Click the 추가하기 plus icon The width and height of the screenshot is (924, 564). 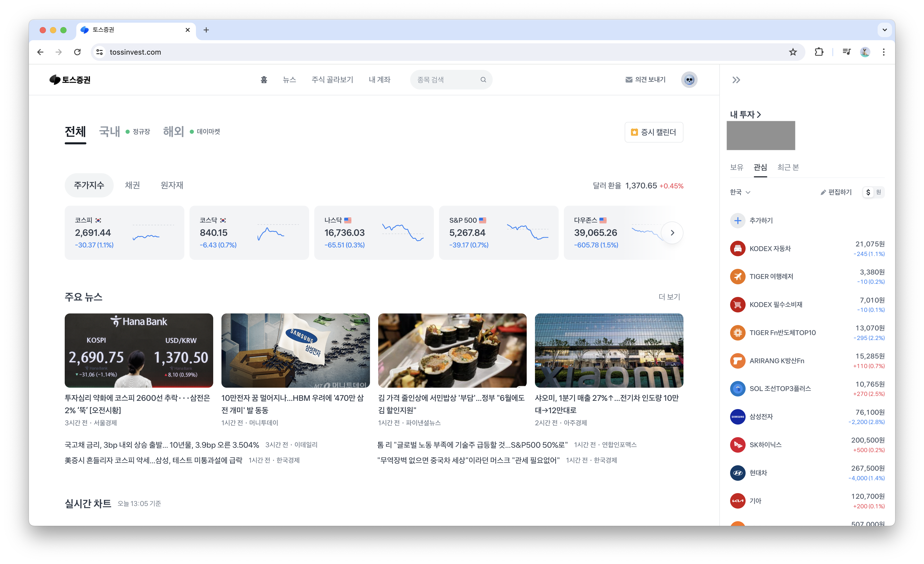click(x=737, y=220)
